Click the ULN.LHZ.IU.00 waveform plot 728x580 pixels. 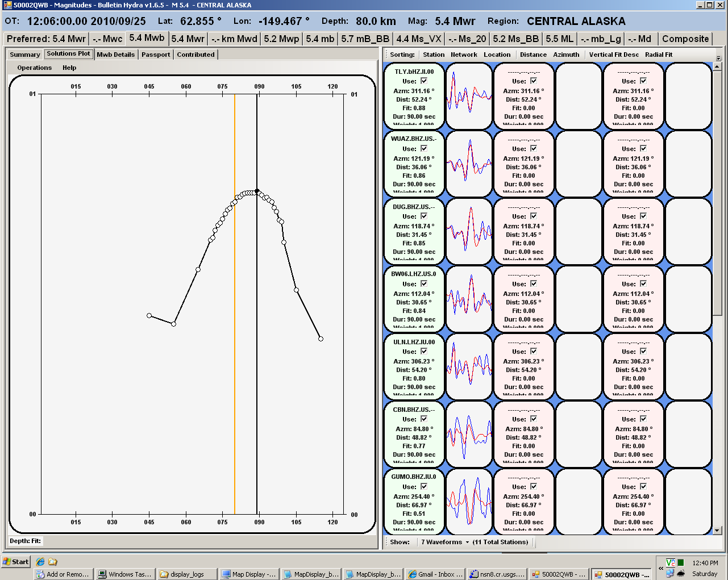tap(469, 366)
